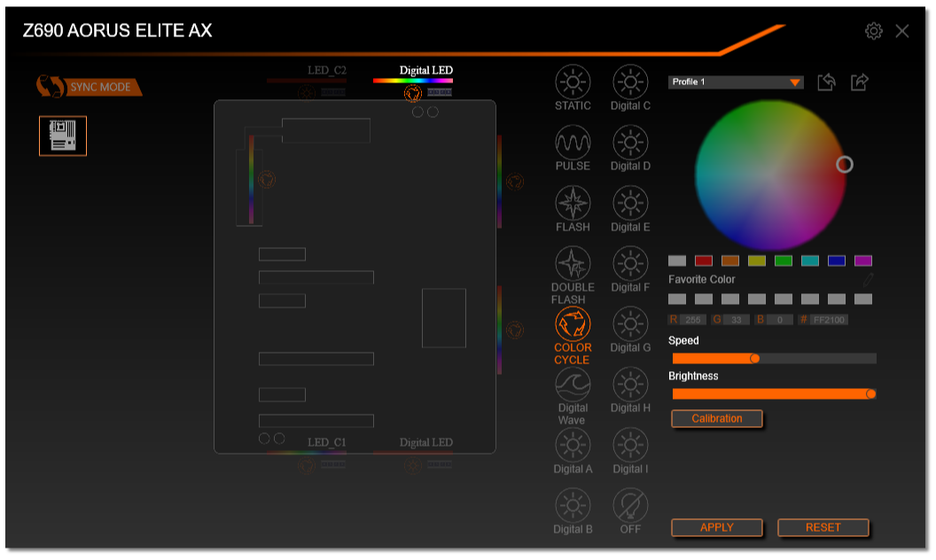This screenshot has width=936, height=560.
Task: Pick the Digital D lighting effect
Action: click(630, 143)
